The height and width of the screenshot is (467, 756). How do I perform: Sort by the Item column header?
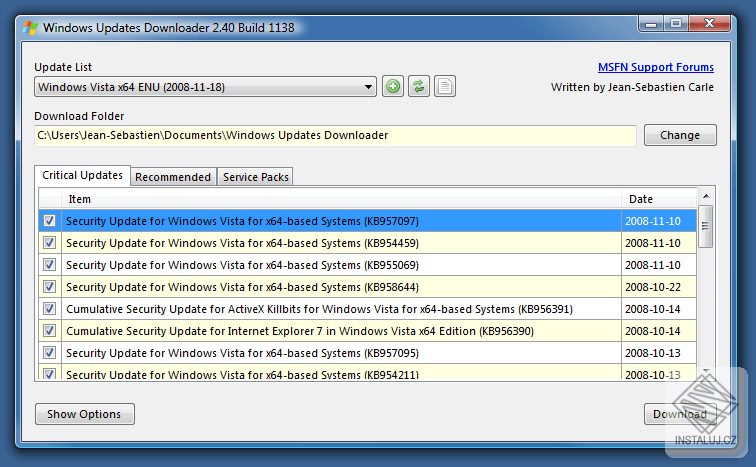pos(341,199)
